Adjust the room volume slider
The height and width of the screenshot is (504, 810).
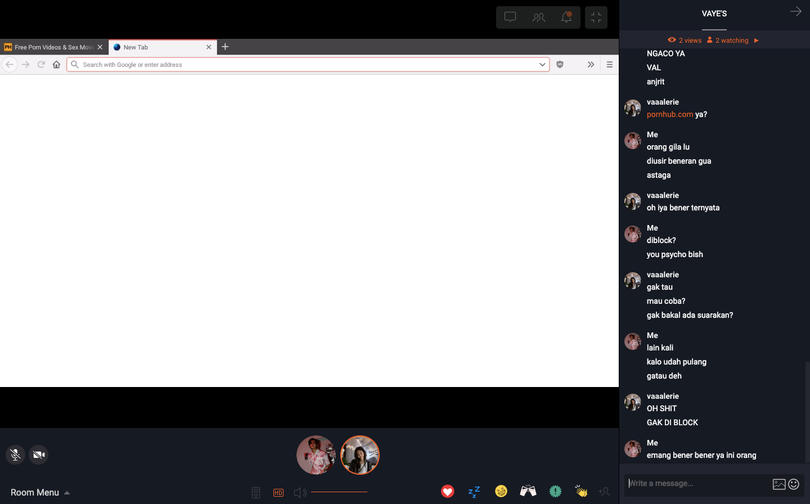click(x=339, y=492)
